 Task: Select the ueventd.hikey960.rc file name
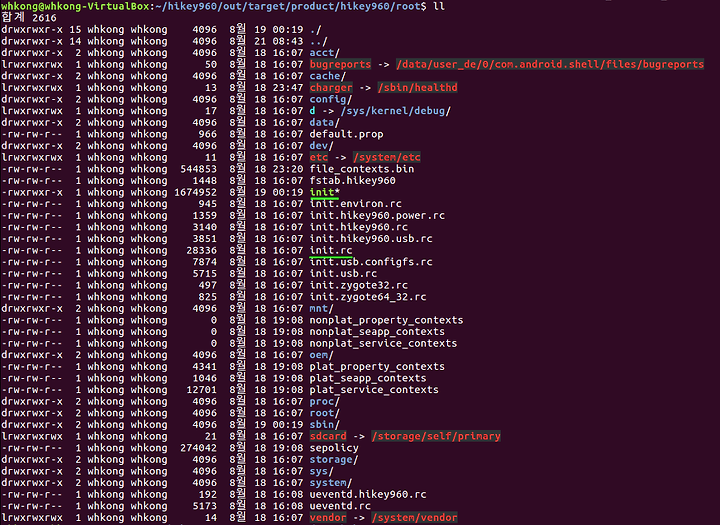pyautogui.click(x=368, y=495)
